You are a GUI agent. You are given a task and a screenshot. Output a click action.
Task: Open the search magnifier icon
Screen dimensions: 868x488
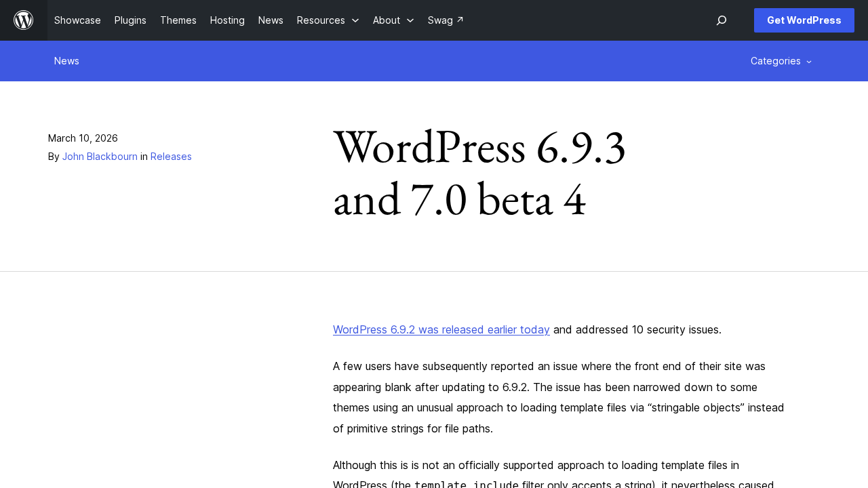722,20
